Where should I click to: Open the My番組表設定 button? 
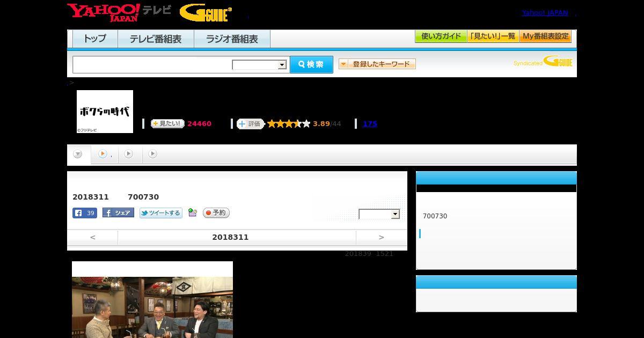point(545,36)
